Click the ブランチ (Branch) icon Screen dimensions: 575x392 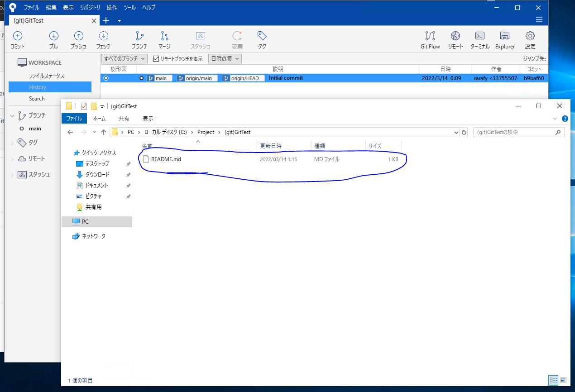[x=139, y=39]
